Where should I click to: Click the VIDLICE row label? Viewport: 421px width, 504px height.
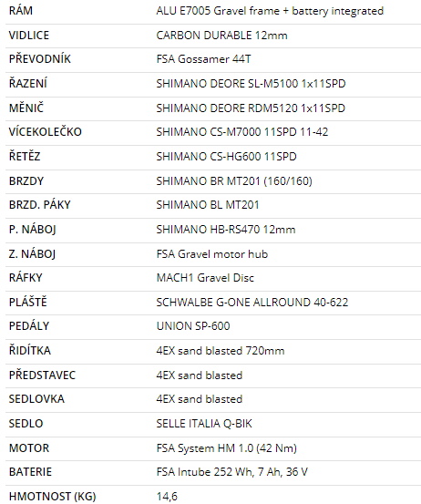click(29, 36)
